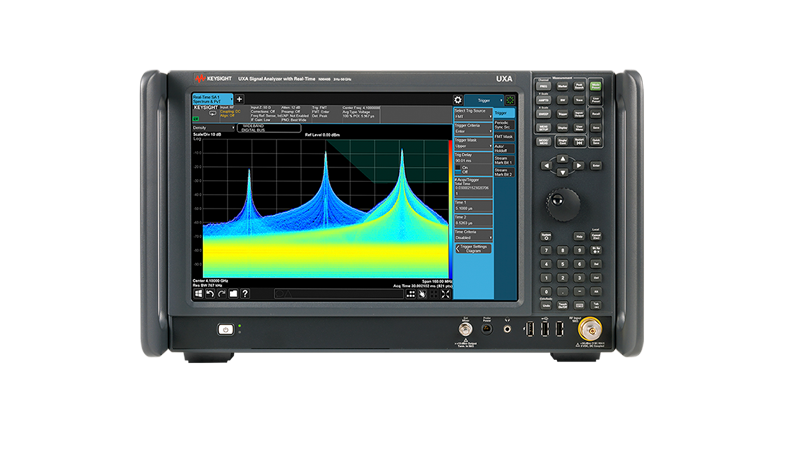Toggle the Single/Cont sweep key
The image size is (800, 450).
point(562,141)
